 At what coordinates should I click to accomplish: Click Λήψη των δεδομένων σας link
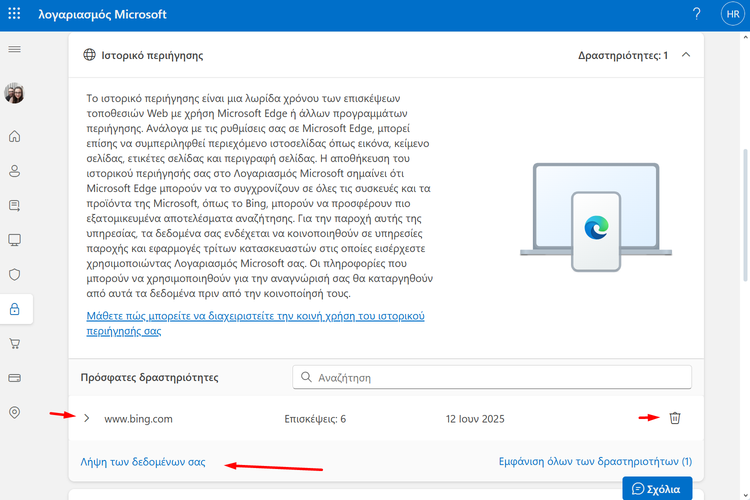(x=143, y=462)
